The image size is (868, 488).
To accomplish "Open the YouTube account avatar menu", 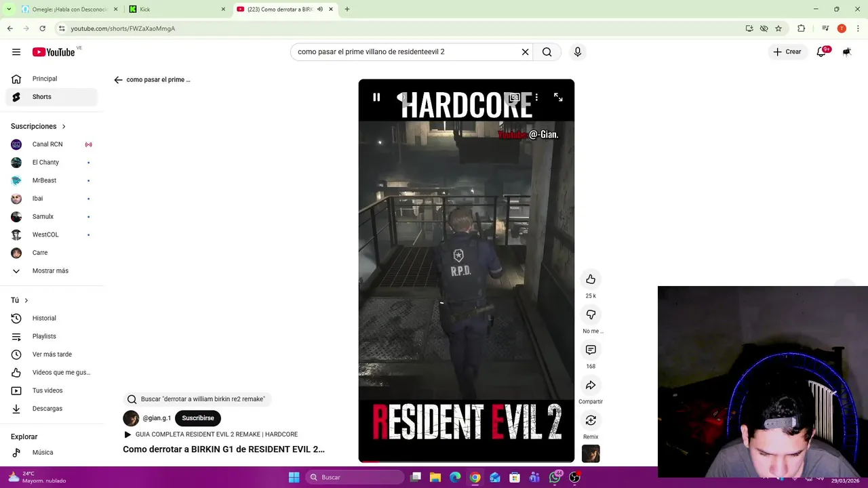I will 847,52.
